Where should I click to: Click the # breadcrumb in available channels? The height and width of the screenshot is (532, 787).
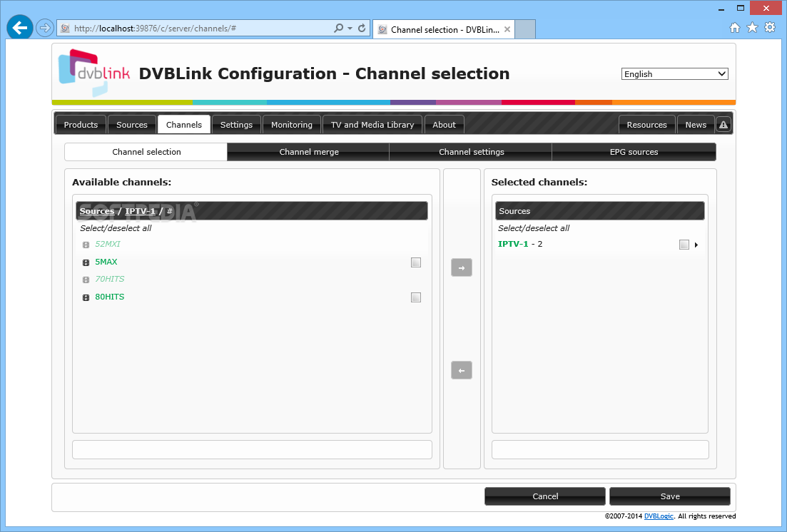click(x=170, y=211)
